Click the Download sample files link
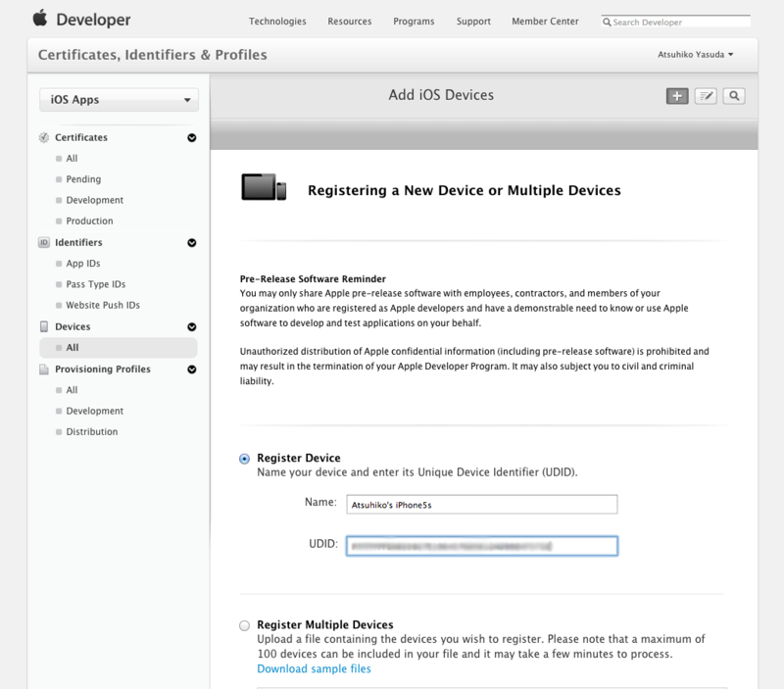This screenshot has width=784, height=689. click(x=314, y=668)
